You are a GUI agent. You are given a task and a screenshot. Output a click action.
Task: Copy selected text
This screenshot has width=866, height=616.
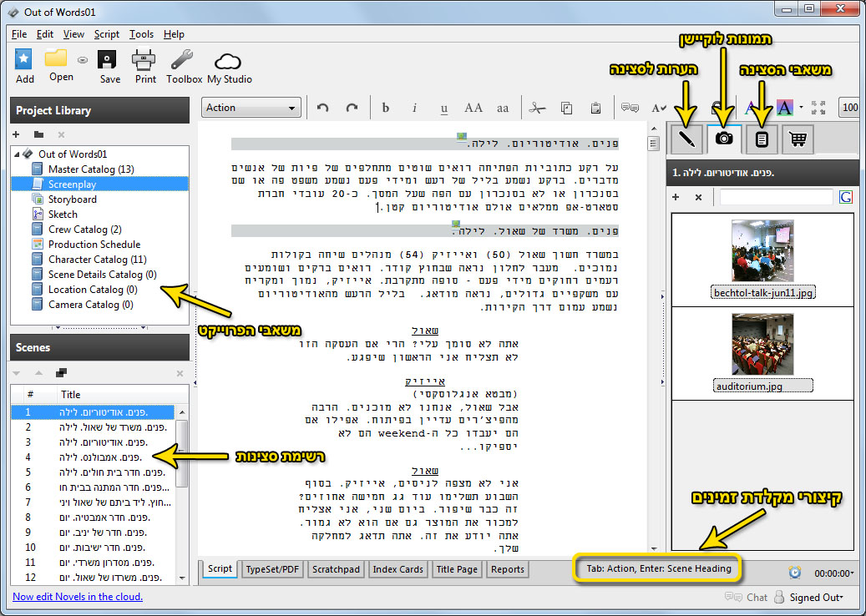tap(567, 108)
